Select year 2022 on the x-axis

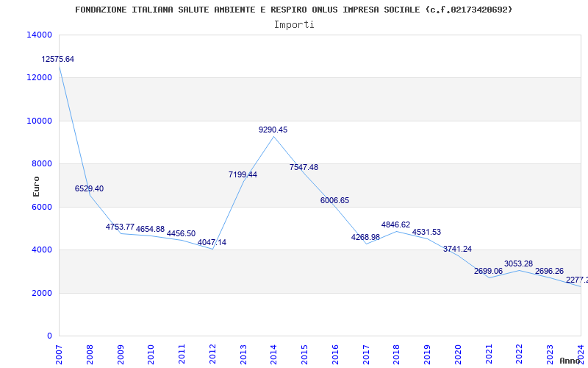[x=520, y=355]
